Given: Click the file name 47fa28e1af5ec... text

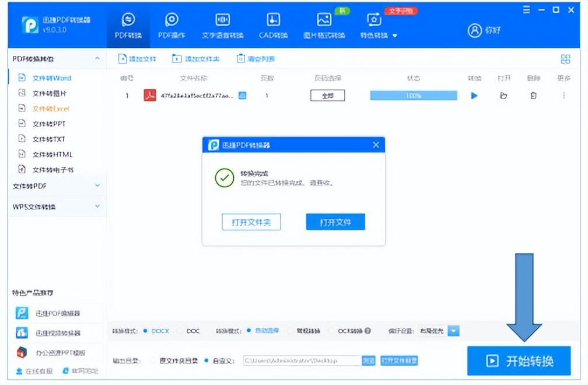Looking at the screenshot, I should (x=197, y=96).
